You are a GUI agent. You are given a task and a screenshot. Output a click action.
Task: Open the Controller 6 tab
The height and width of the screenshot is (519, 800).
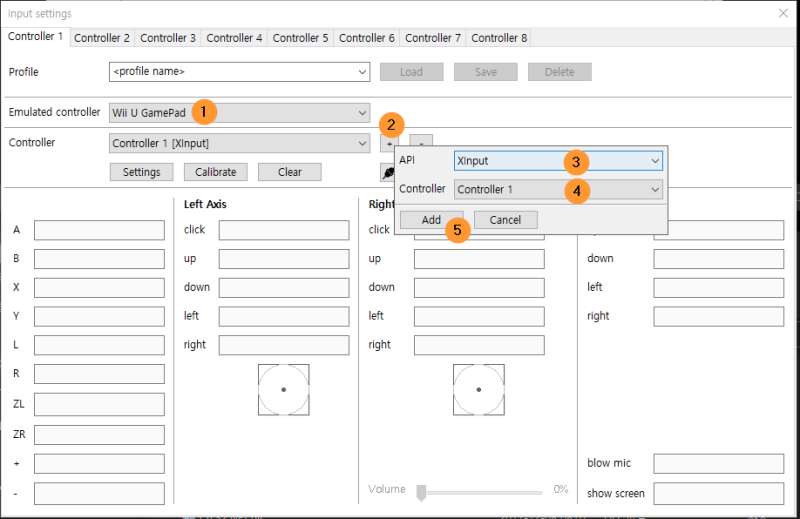pos(366,38)
